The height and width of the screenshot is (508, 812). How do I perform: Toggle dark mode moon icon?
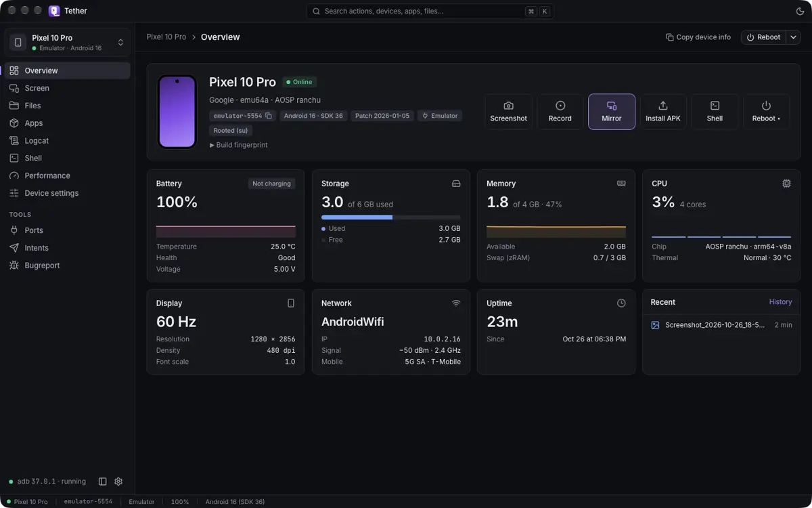(800, 12)
